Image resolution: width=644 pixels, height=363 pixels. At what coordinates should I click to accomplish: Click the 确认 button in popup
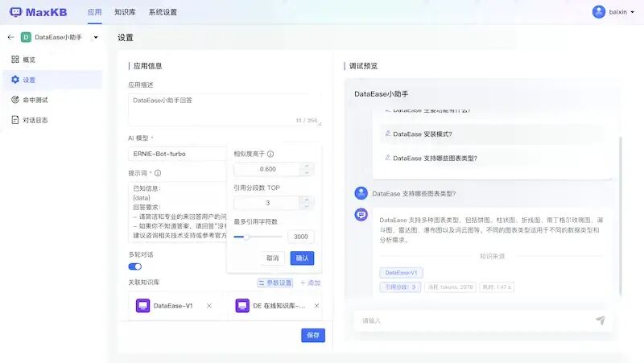302,258
